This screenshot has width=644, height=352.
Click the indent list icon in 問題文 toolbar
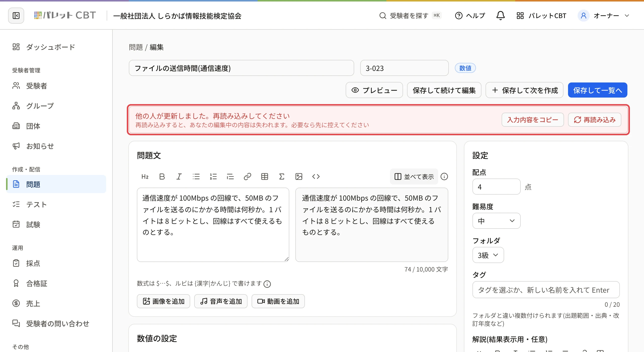tap(230, 177)
